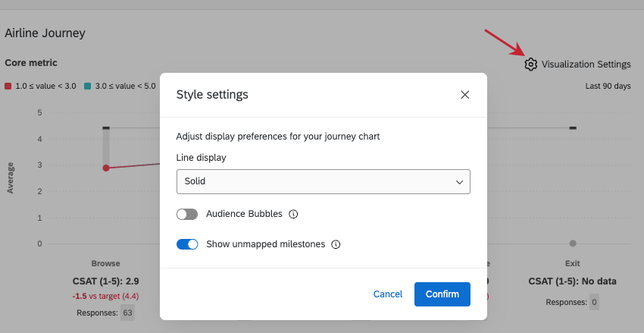644x333 pixels.
Task: Click the Line display dropdown chevron
Action: 460,182
